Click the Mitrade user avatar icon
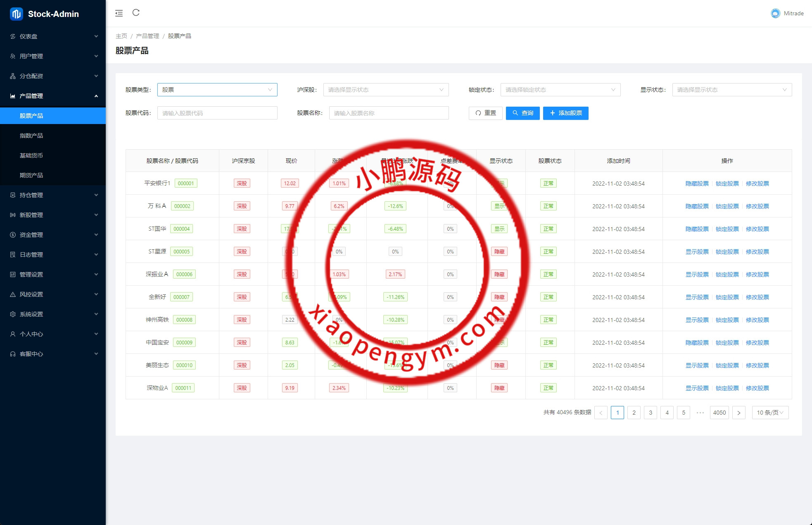 [x=775, y=13]
